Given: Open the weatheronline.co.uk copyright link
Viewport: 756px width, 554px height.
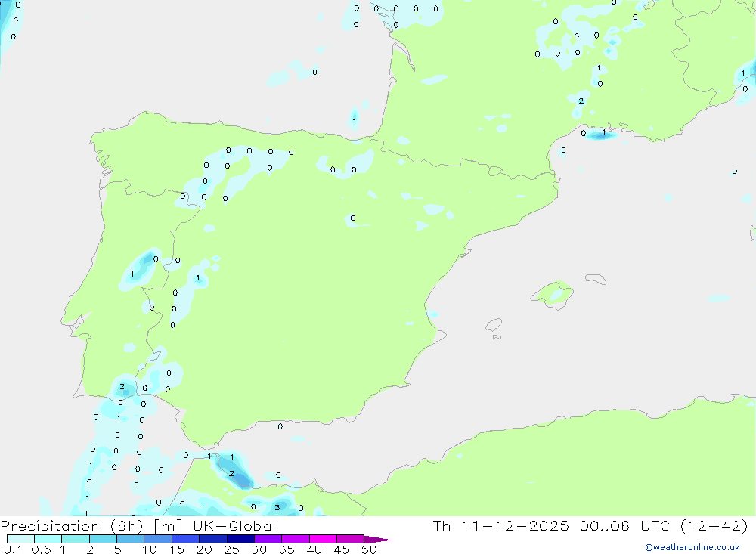Looking at the screenshot, I should [x=692, y=547].
